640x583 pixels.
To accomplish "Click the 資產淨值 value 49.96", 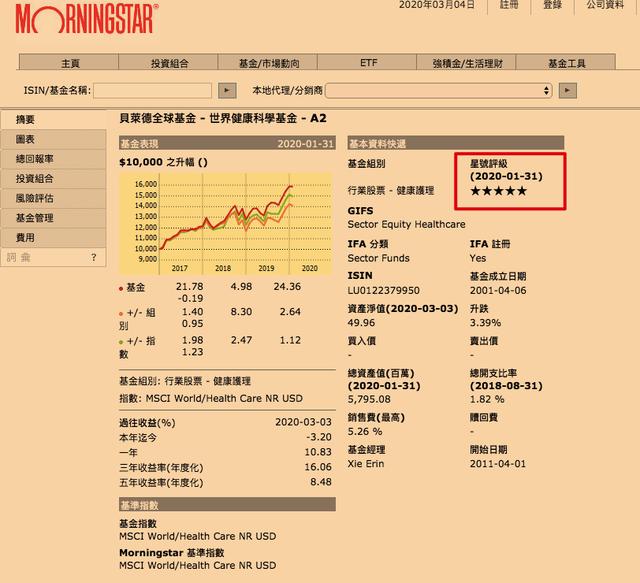I will (361, 323).
